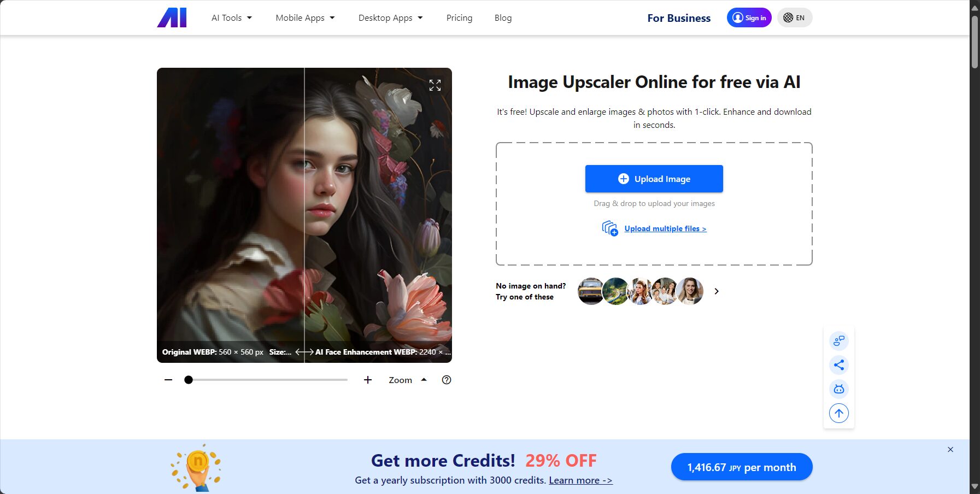The width and height of the screenshot is (980, 494).
Task: Click the Sign in button
Action: (x=749, y=17)
